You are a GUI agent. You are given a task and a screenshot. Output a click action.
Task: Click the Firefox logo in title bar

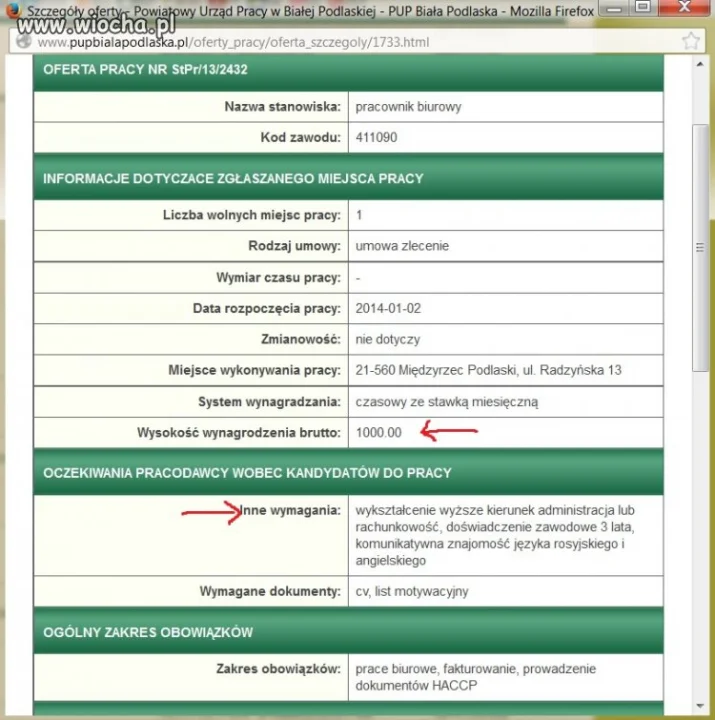[x=13, y=9]
